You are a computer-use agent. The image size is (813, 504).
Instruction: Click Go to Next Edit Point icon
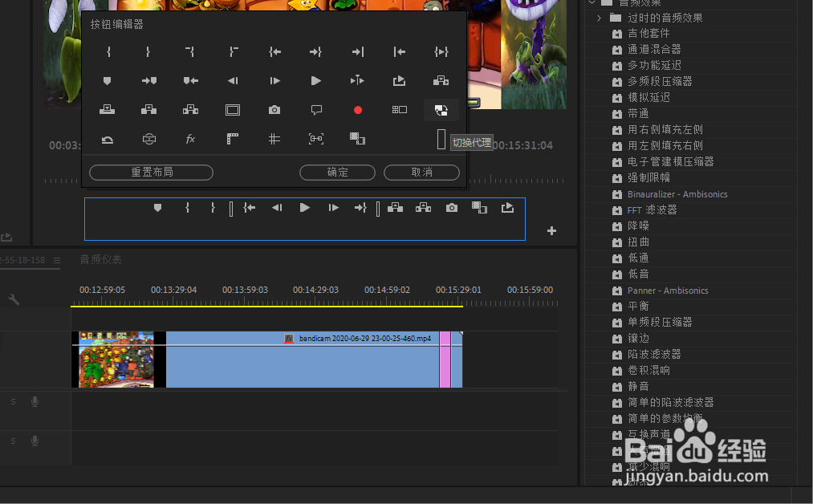click(x=358, y=52)
